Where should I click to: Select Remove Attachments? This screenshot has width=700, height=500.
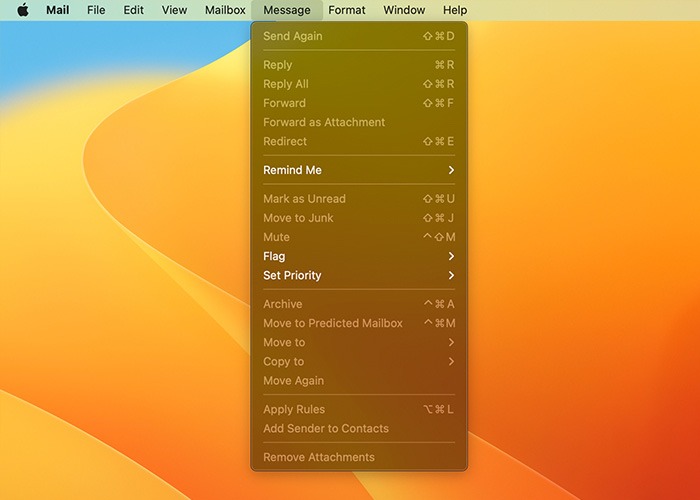pyautogui.click(x=359, y=457)
